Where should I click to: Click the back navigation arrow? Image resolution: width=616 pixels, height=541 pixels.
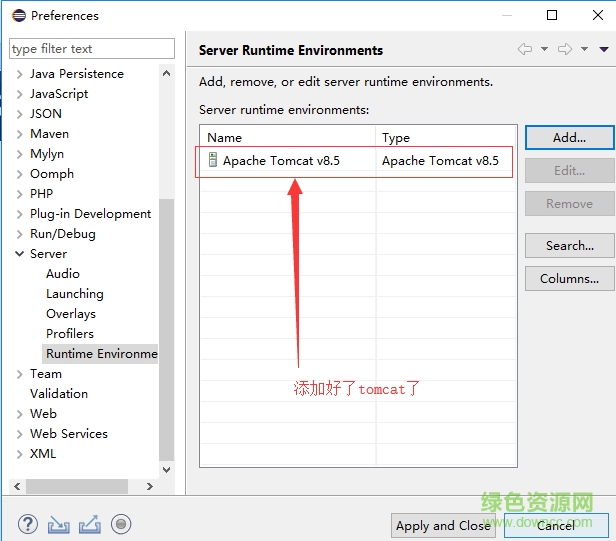pos(524,49)
